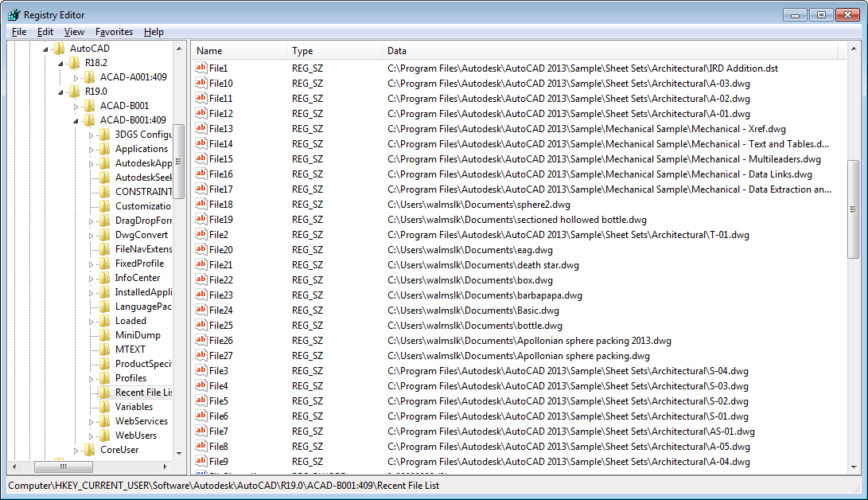Click the folder icon beside Profiles key

103,378
